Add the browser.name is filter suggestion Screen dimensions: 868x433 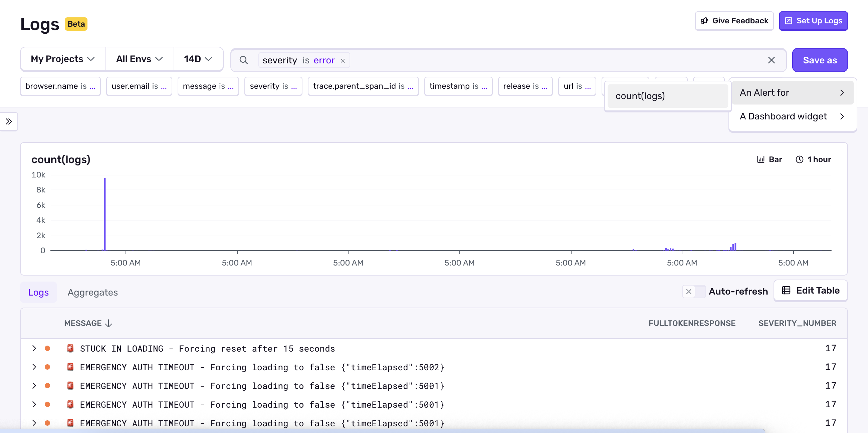click(x=60, y=86)
